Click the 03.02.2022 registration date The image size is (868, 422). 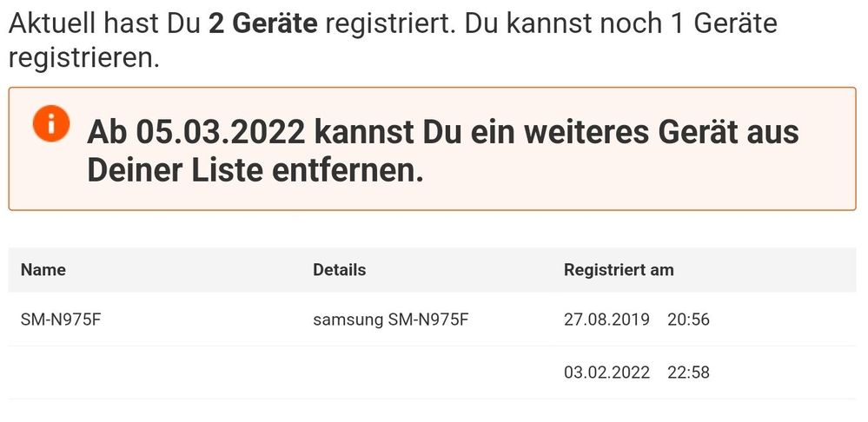pos(606,373)
